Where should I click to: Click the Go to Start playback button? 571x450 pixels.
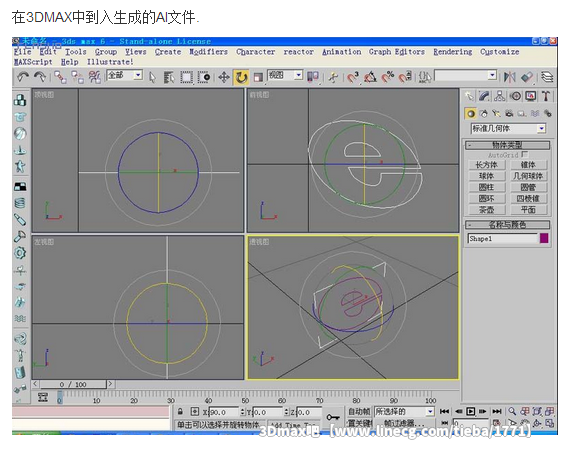[444, 411]
